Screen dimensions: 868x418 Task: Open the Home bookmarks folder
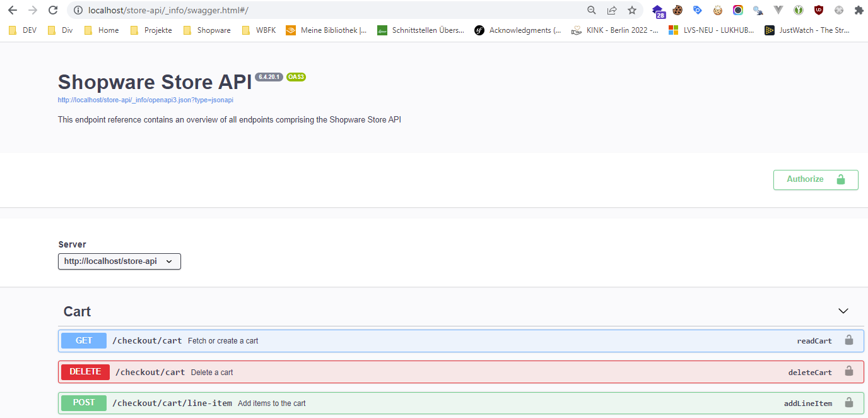point(101,30)
